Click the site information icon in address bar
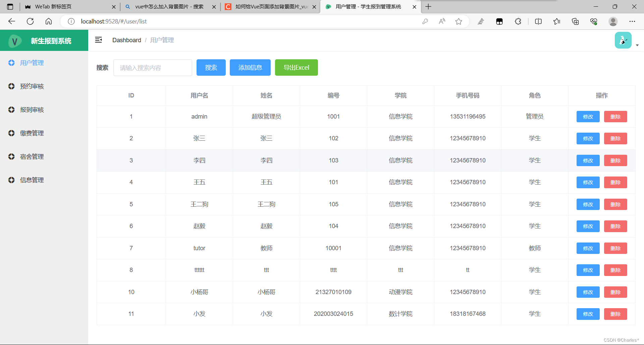 (x=71, y=21)
